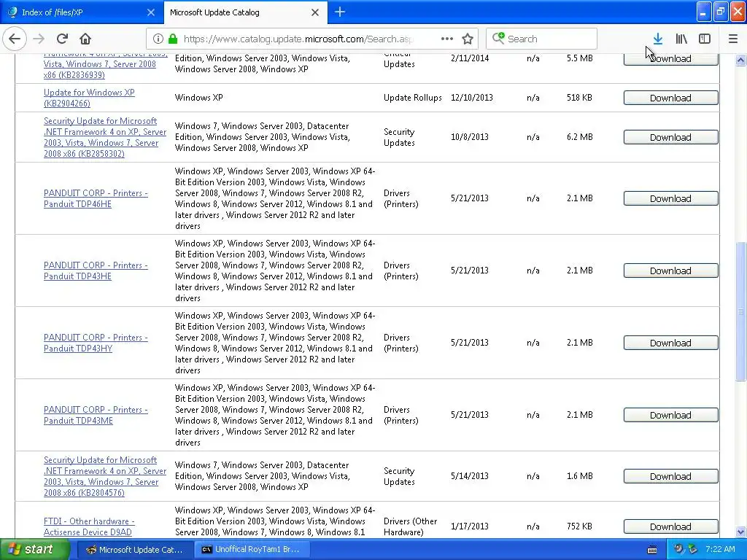
Task: Close the Index of /files/XP tab
Action: point(151,12)
